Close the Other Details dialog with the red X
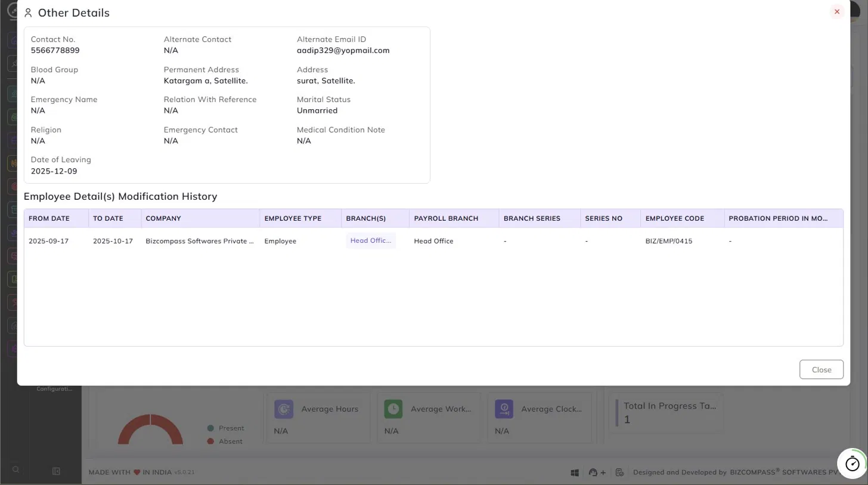This screenshot has height=485, width=868. [x=837, y=12]
